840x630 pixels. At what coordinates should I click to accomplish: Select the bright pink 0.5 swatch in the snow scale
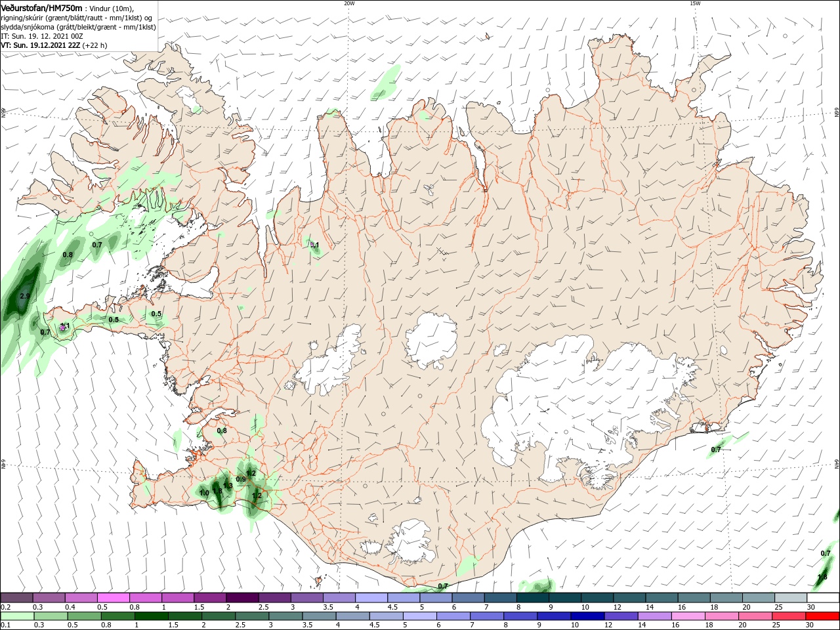114,598
